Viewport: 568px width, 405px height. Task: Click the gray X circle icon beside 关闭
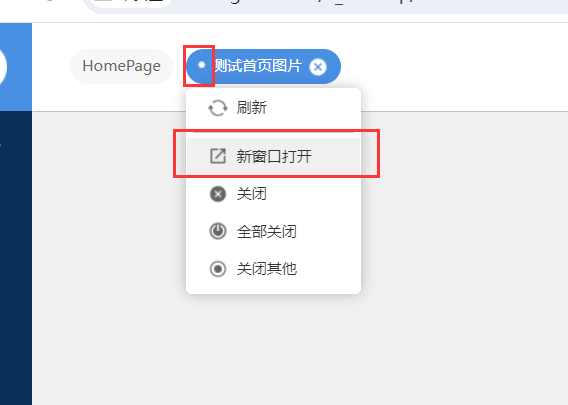coord(218,194)
